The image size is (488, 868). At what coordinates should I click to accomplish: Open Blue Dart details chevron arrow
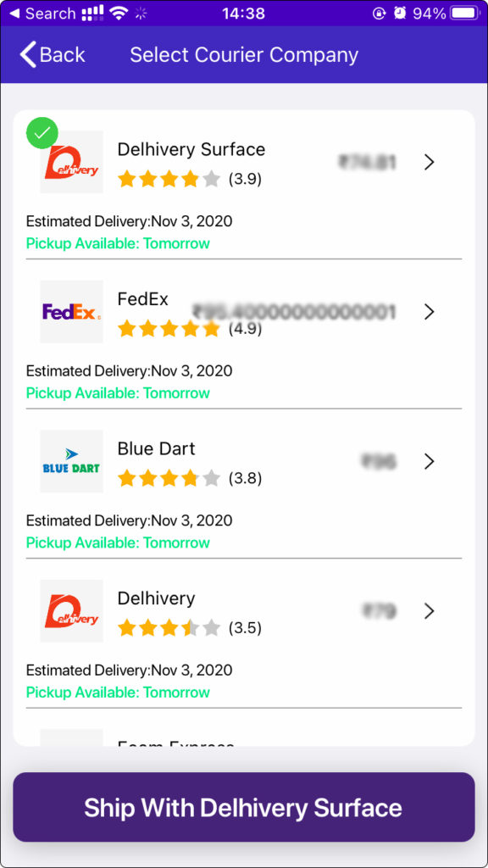(430, 462)
